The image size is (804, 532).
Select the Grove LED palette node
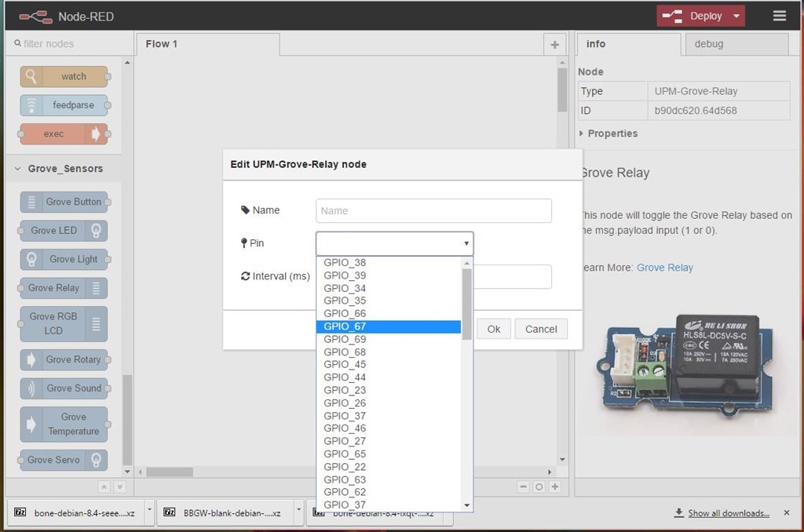tap(64, 231)
